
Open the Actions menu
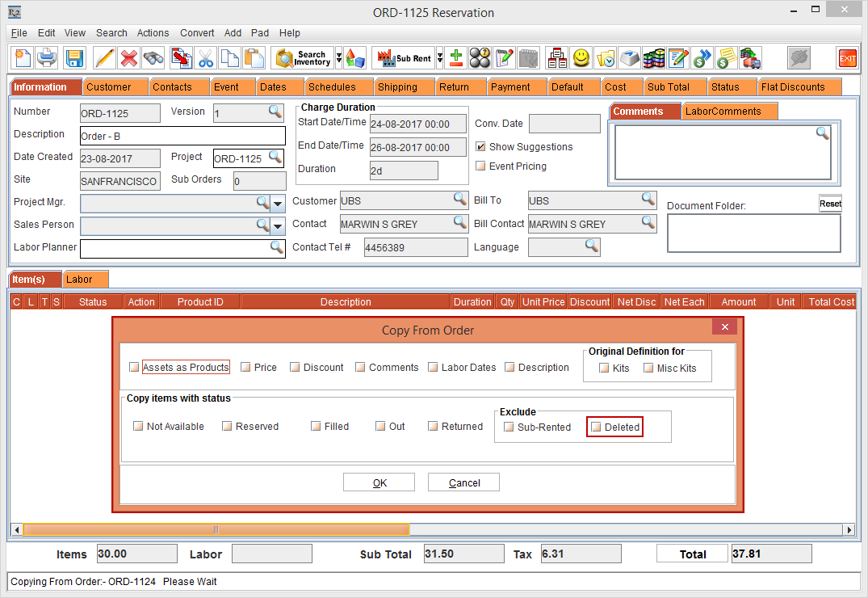point(153,33)
